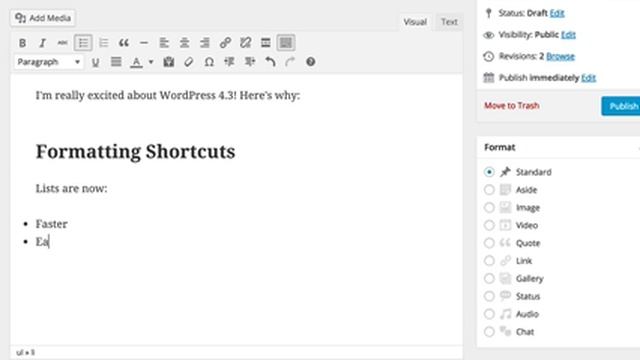Remove link from text
The image size is (640, 360).
point(245,42)
